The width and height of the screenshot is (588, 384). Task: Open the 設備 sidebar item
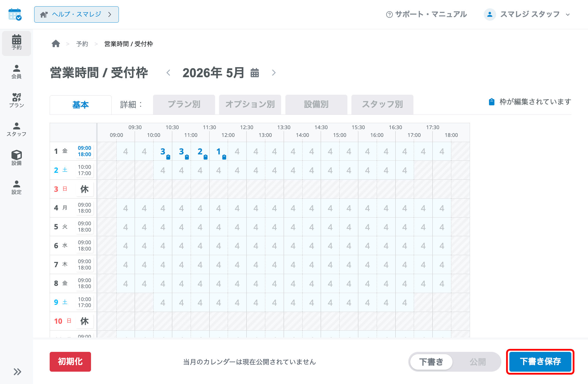pyautogui.click(x=17, y=158)
